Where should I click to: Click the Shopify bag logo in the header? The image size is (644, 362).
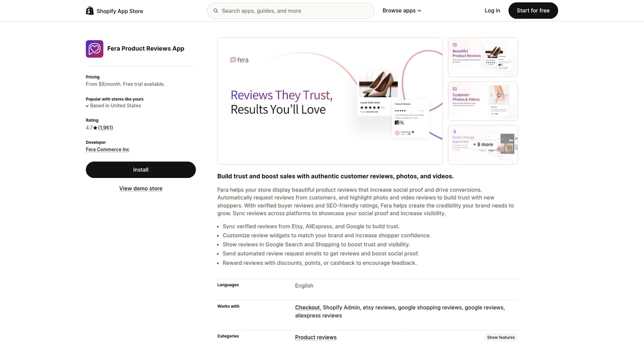90,10
